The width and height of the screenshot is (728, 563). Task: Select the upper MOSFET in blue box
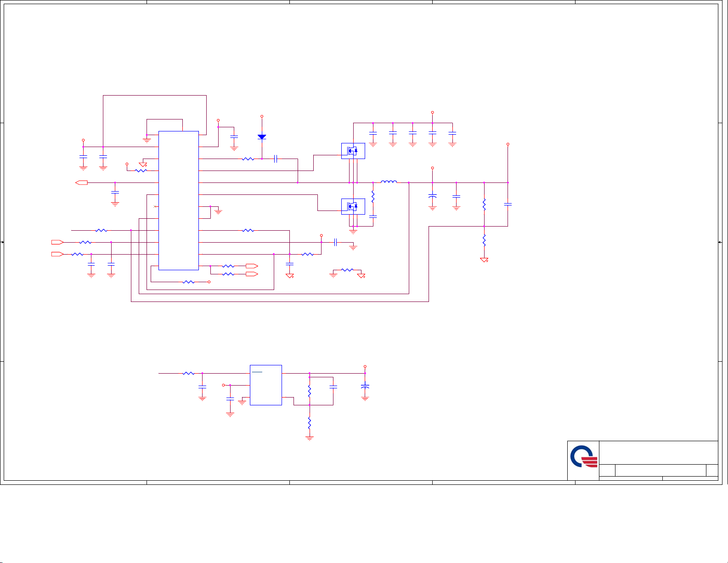coord(353,151)
